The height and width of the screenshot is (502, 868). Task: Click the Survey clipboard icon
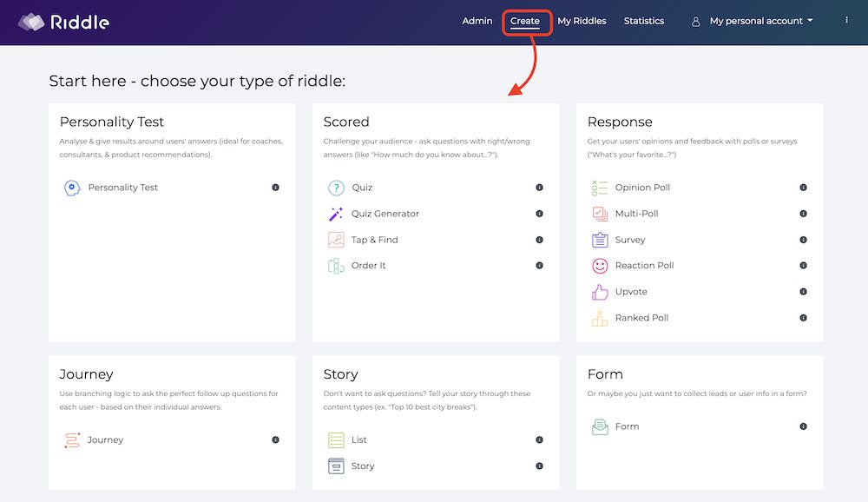(x=600, y=240)
